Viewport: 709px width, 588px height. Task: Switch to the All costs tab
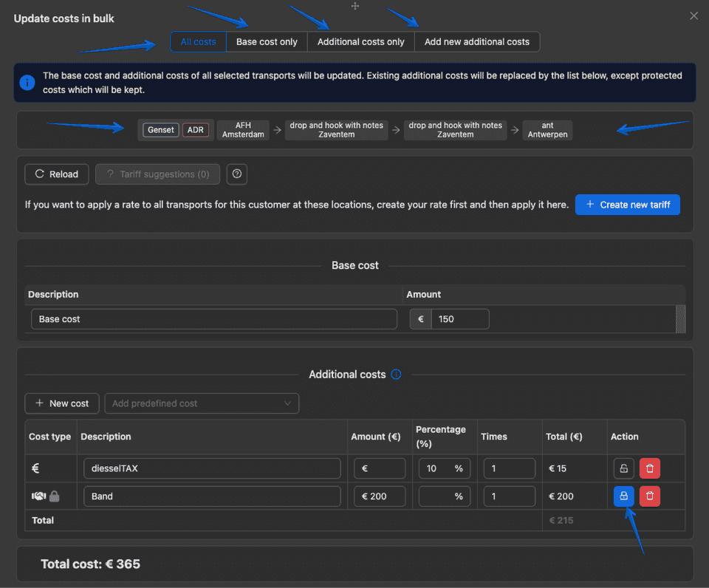(198, 41)
